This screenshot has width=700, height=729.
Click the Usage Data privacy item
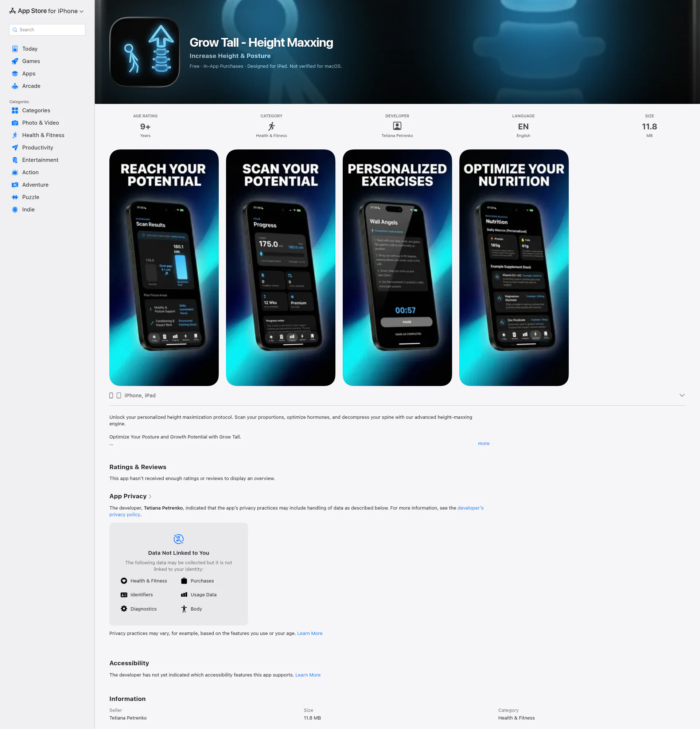[x=199, y=595]
